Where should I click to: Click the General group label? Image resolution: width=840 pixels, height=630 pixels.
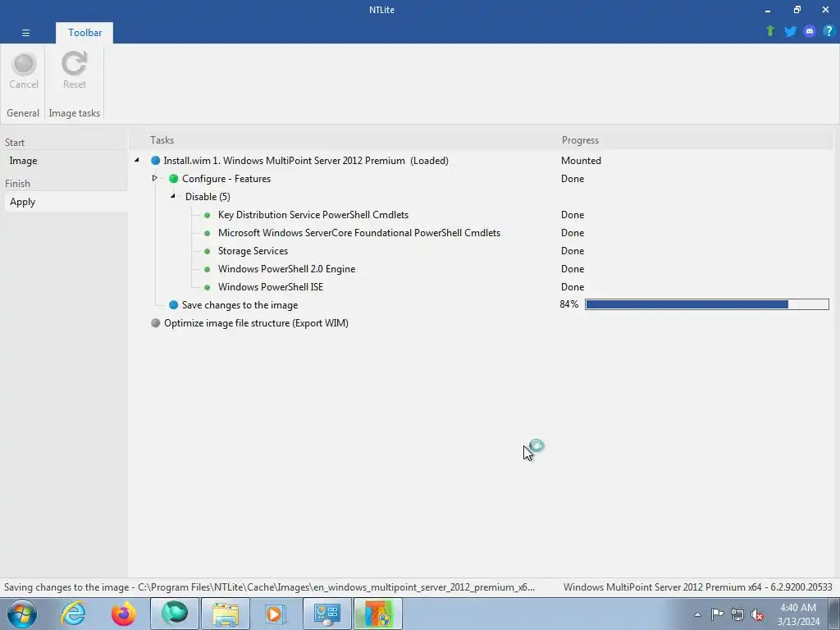click(x=23, y=113)
